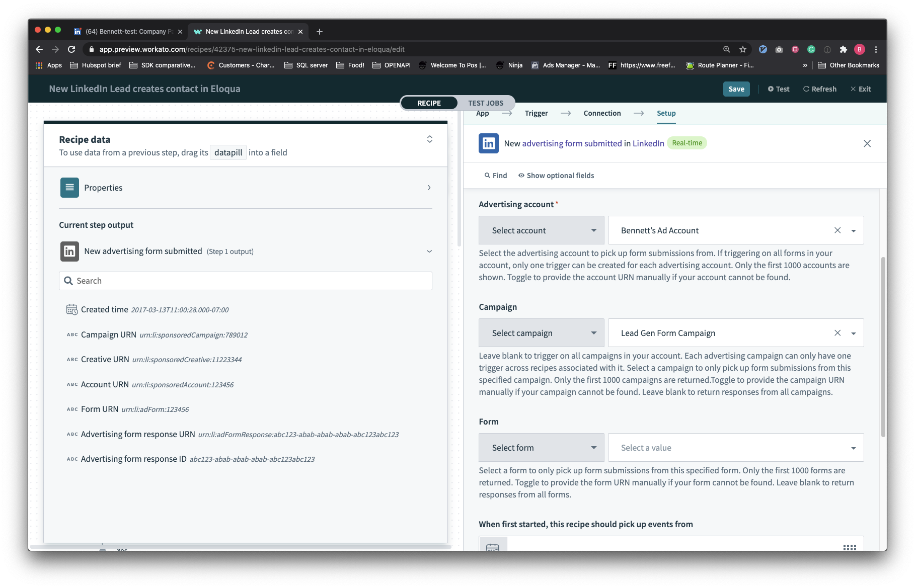Click the LinkedIn icon in trigger header

(x=488, y=143)
